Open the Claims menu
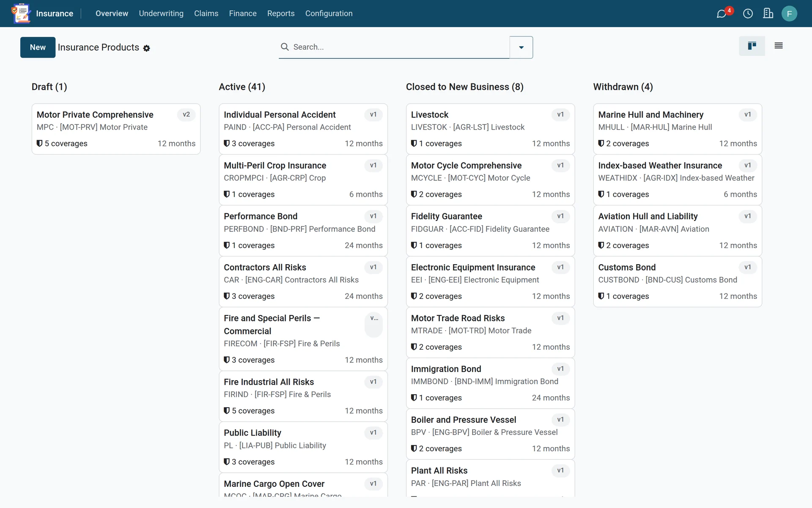The image size is (812, 508). click(206, 14)
